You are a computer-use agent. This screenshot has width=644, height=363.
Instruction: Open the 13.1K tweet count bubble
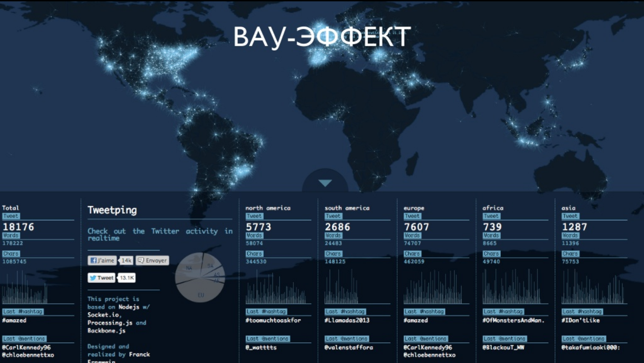(x=127, y=278)
